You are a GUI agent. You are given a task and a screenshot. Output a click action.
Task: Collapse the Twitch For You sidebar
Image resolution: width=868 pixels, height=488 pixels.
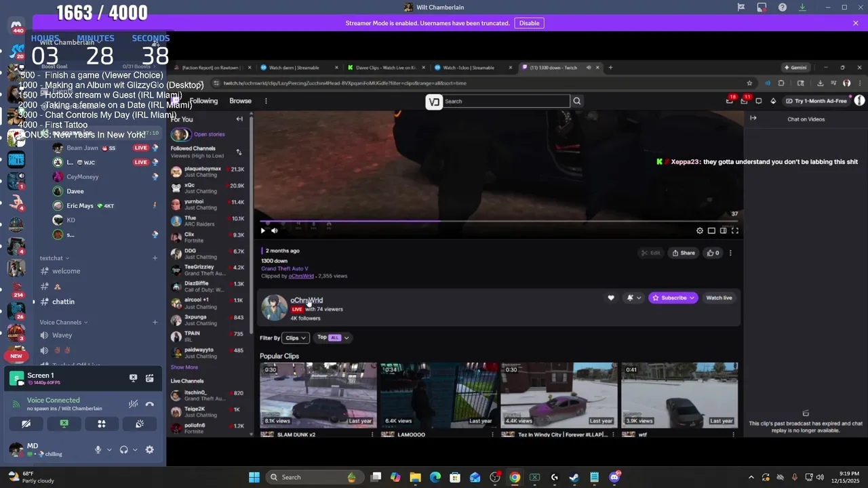click(x=239, y=119)
